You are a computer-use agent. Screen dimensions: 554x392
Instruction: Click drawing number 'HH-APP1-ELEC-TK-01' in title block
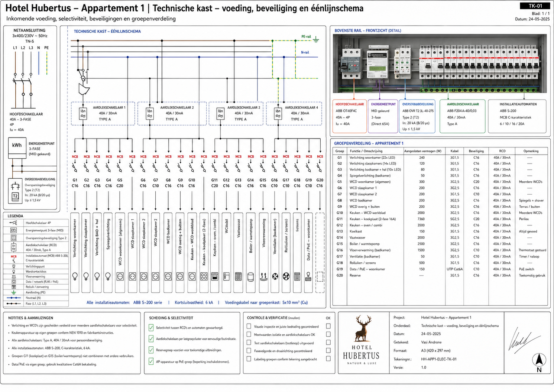(x=439, y=359)
